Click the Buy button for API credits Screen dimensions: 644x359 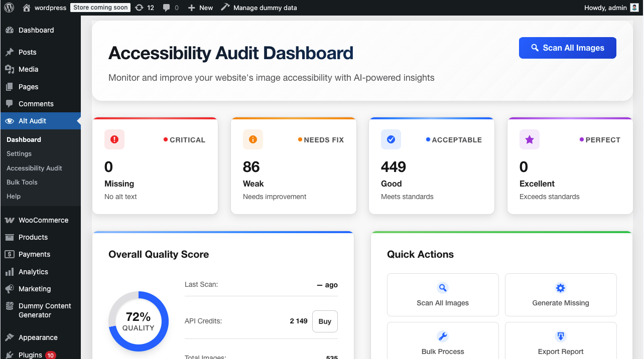[325, 321]
